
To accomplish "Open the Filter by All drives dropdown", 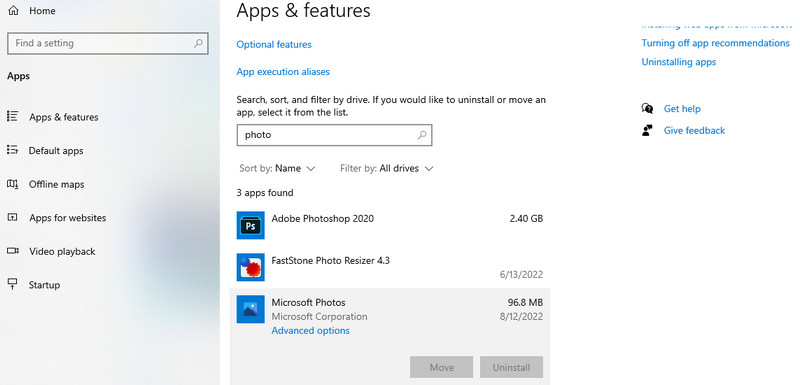I will coord(387,168).
